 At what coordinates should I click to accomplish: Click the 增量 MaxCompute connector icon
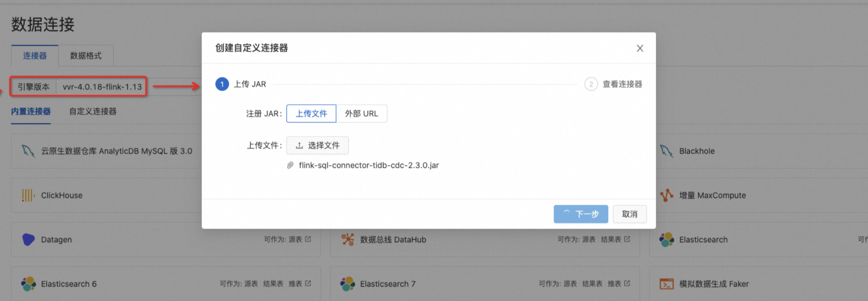666,195
